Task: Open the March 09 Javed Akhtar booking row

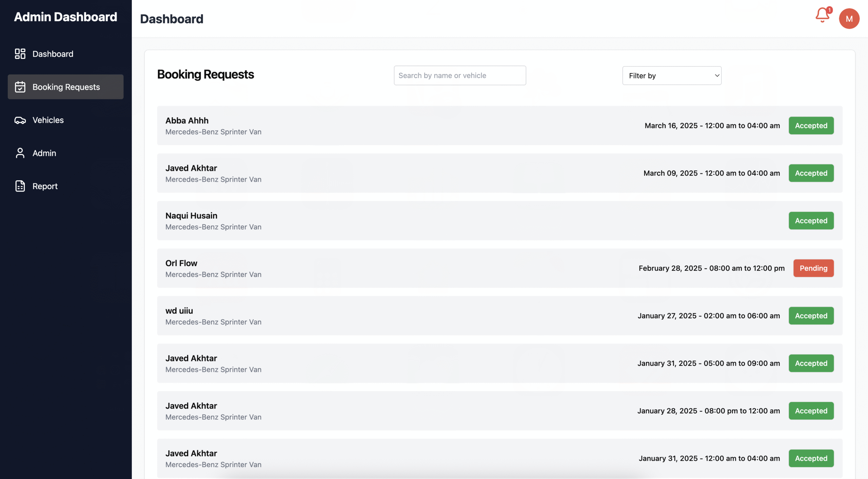Action: (x=407, y=173)
